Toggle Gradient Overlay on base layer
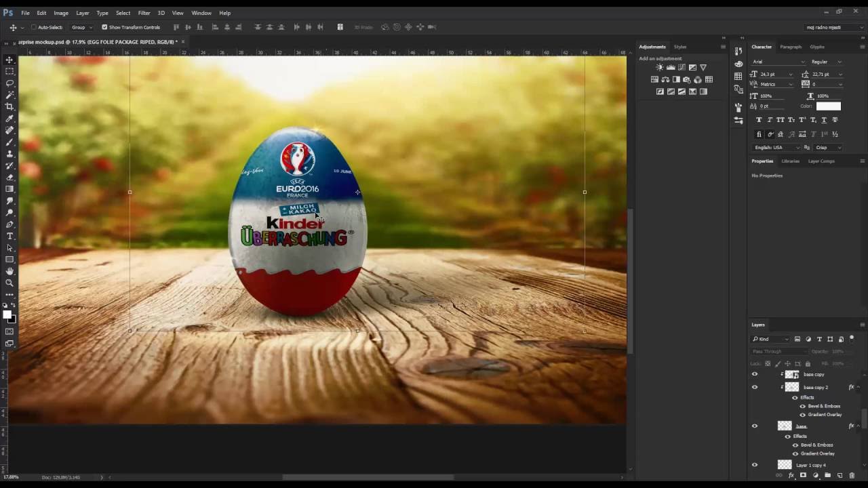Screen dimensions: 868x488 pos(795,453)
